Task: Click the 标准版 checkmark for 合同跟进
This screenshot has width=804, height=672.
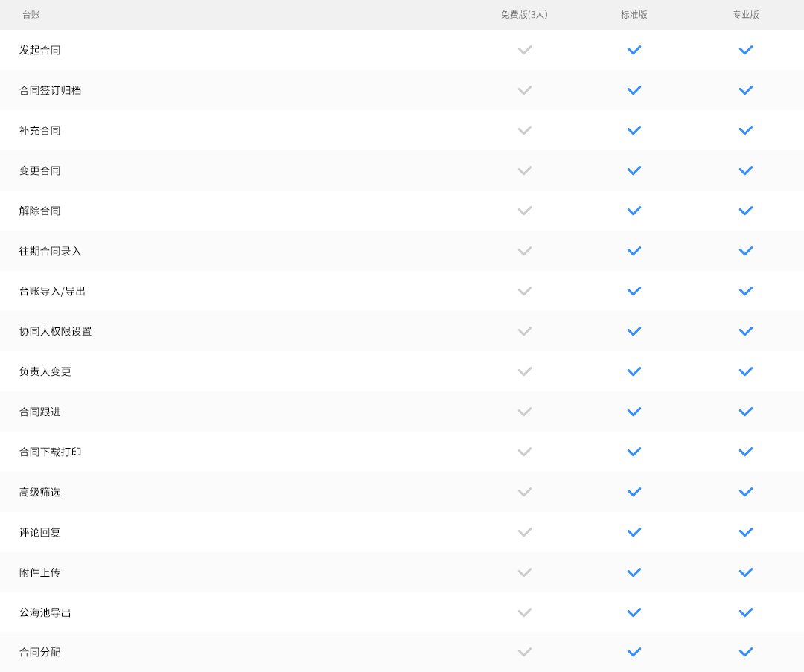Action: pos(634,412)
